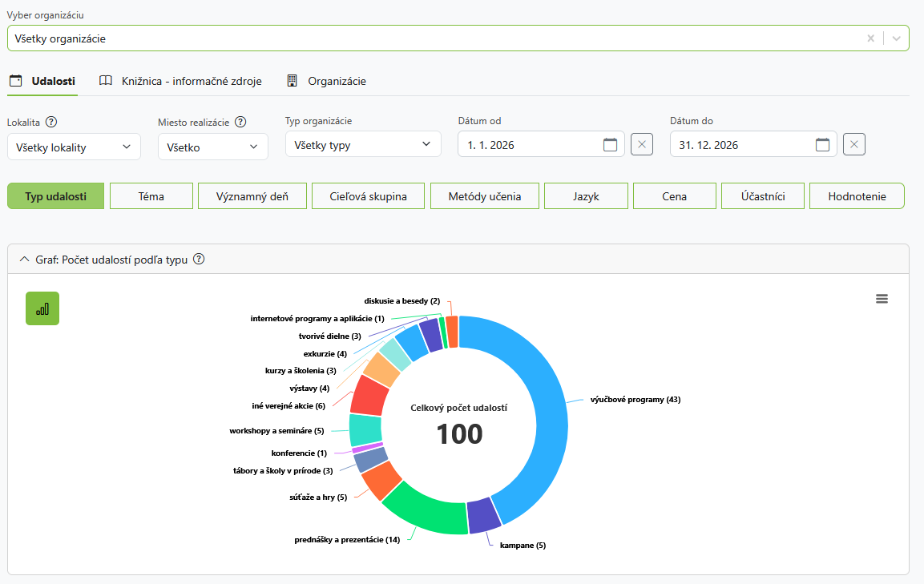
Task: Clear the Dátum od field
Action: (642, 145)
